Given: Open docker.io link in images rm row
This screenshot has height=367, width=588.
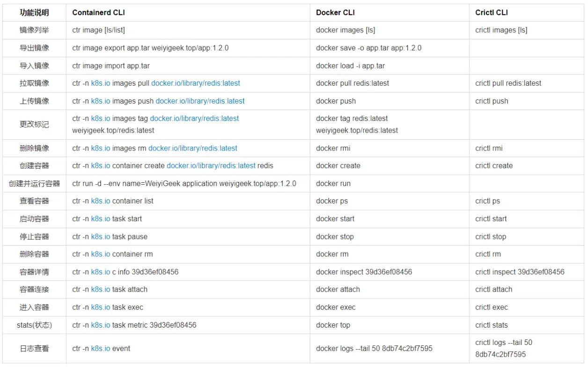Looking at the screenshot, I should point(193,148).
